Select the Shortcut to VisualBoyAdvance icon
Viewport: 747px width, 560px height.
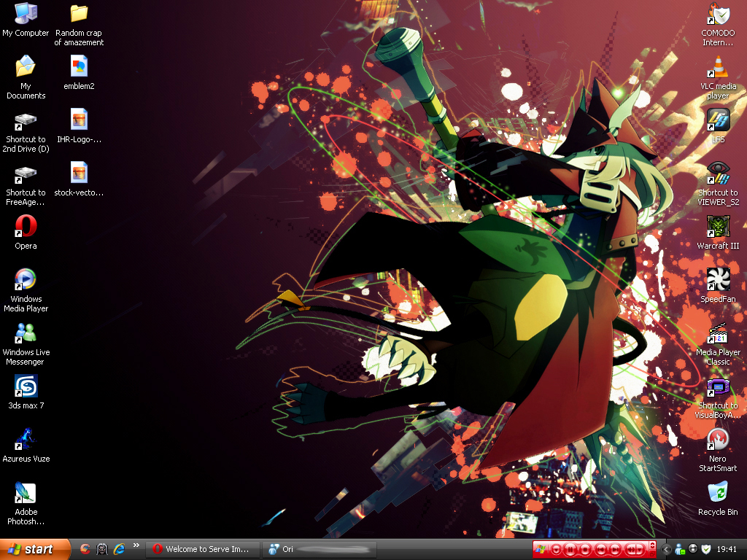[718, 397]
